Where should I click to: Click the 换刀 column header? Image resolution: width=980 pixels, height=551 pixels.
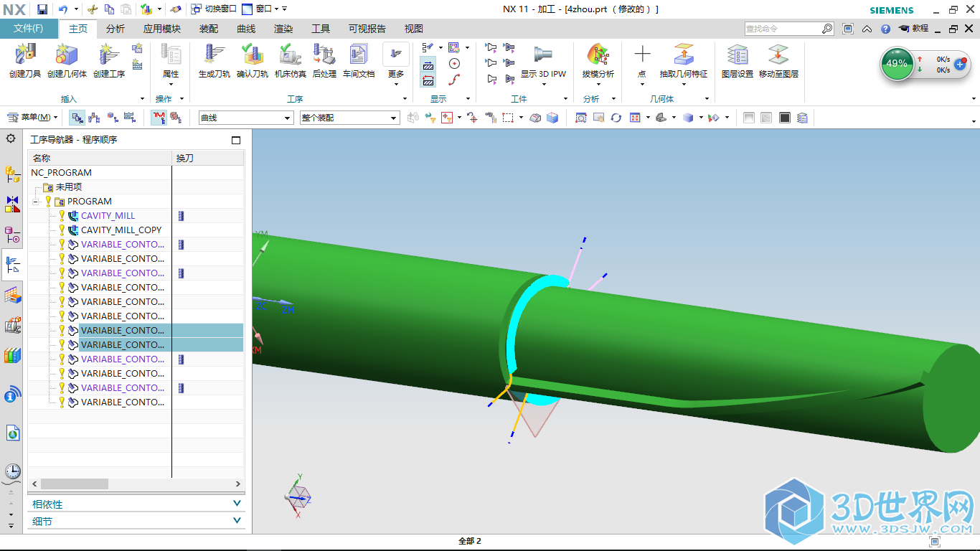point(208,158)
